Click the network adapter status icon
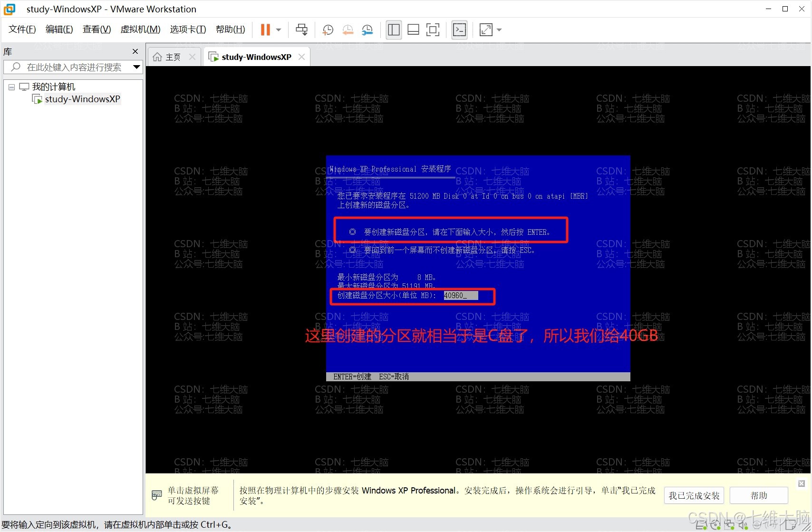812x532 pixels. click(x=729, y=525)
